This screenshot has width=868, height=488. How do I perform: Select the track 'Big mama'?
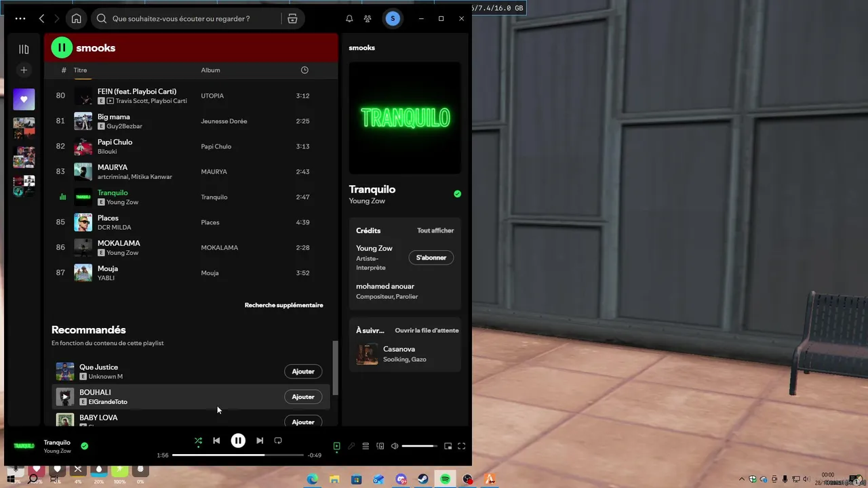click(x=114, y=117)
